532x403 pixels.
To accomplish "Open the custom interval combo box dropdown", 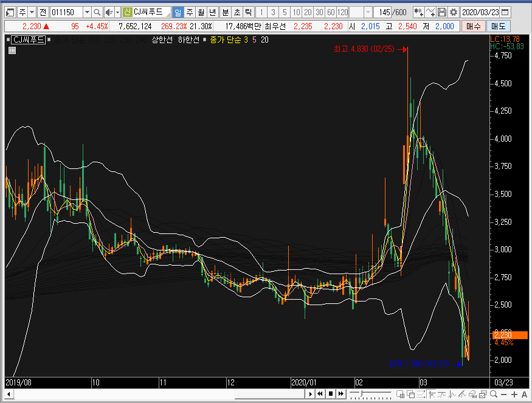I will tap(368, 13).
